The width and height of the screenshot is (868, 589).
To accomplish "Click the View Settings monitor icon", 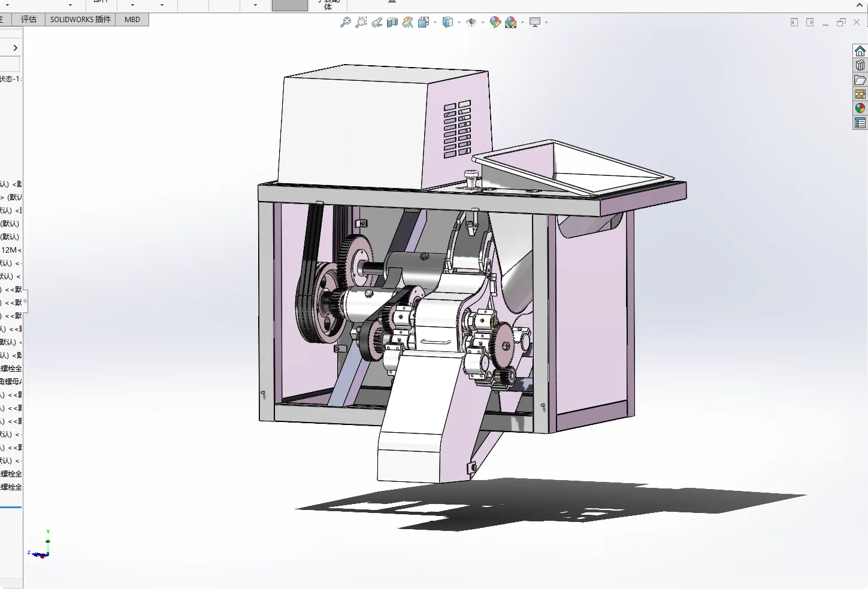I will point(535,22).
